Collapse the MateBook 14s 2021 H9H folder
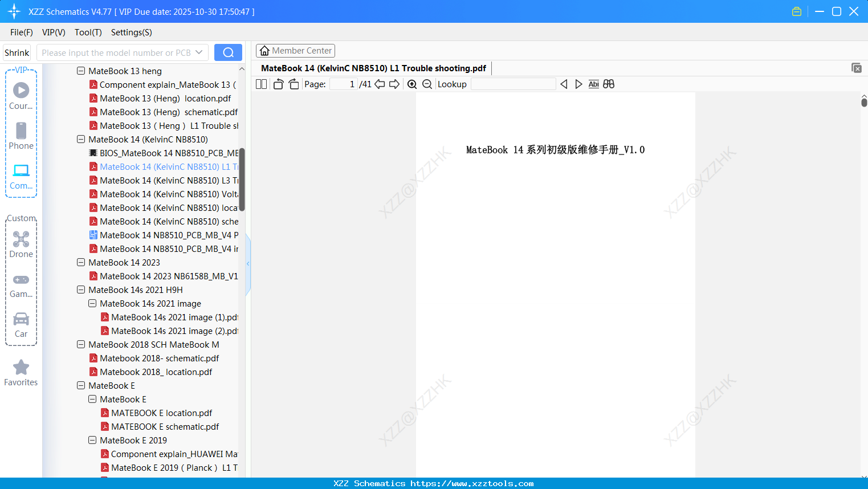This screenshot has width=868, height=489. 81,290
